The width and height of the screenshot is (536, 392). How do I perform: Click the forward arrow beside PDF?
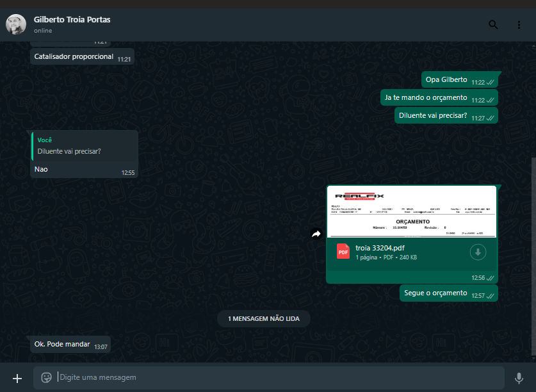(316, 234)
